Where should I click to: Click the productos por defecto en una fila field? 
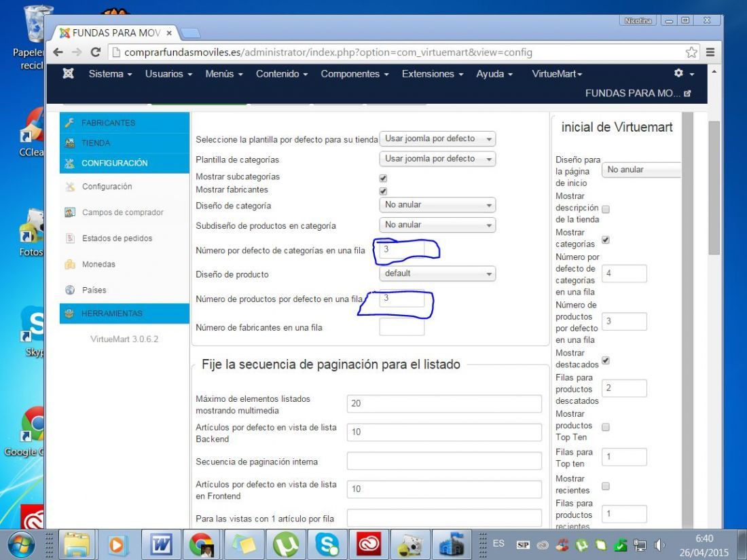(401, 298)
